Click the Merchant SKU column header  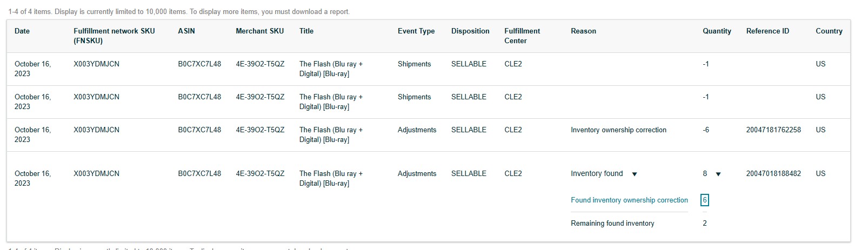259,31
